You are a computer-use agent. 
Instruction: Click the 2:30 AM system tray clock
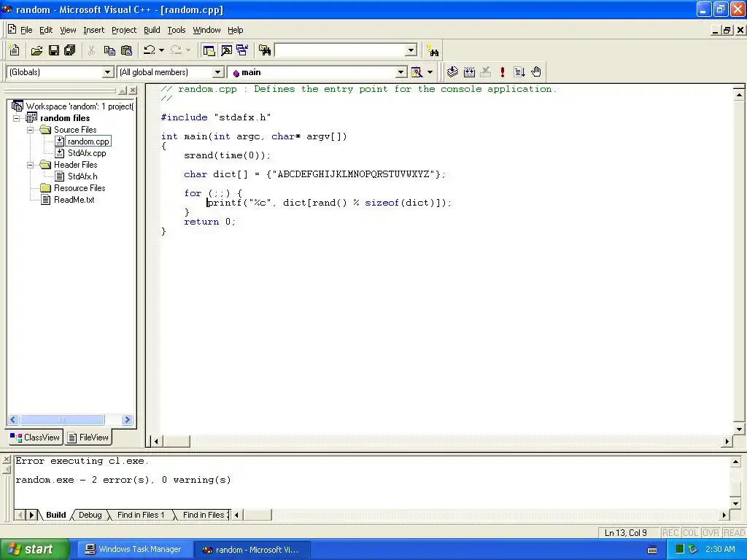pos(720,549)
